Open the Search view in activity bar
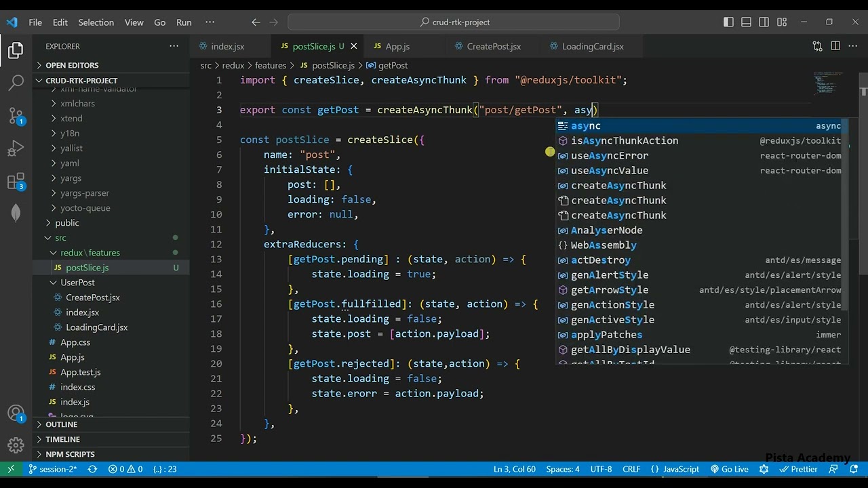 point(16,83)
